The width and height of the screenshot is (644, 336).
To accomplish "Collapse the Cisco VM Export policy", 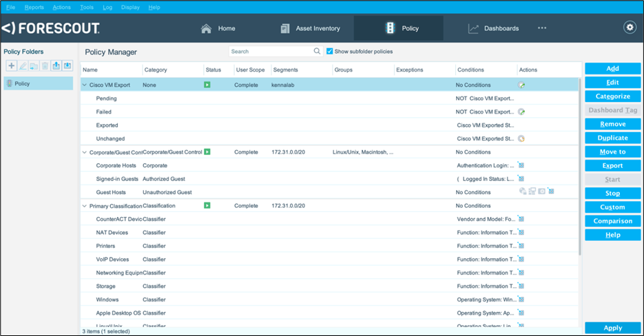I will click(85, 85).
